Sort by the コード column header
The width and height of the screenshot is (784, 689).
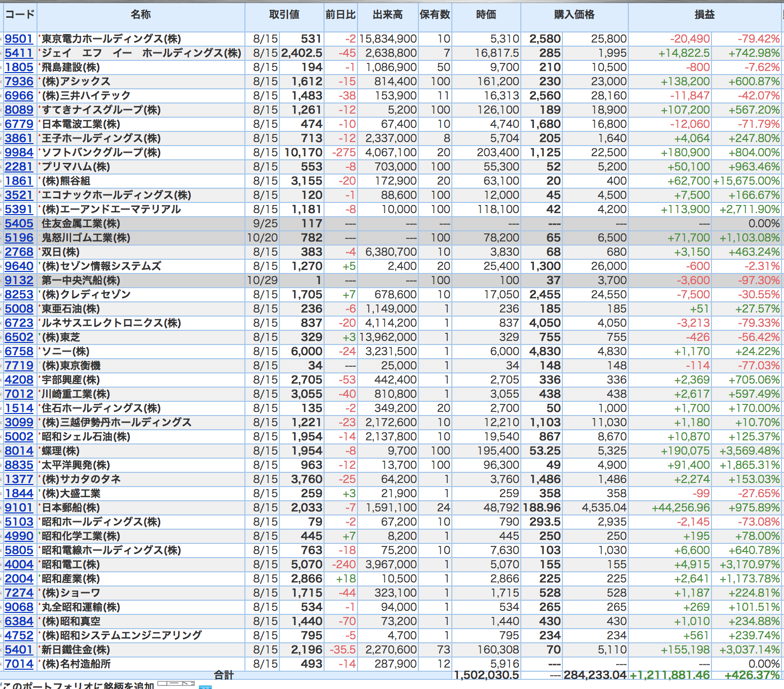20,15
